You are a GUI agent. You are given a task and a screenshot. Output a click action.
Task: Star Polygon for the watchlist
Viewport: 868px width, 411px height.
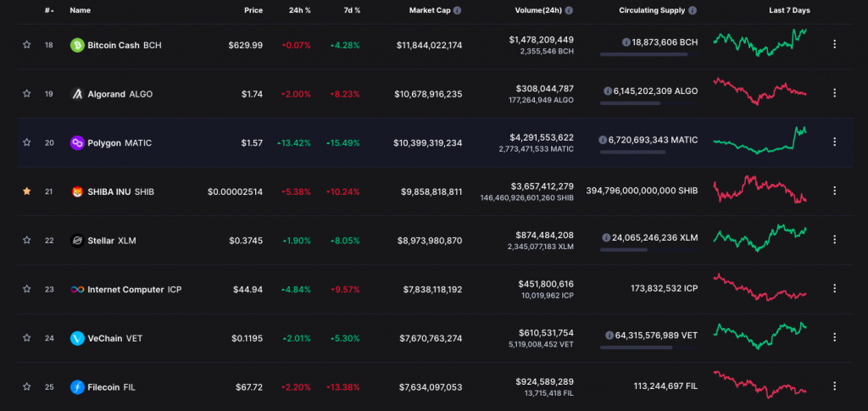click(x=26, y=142)
